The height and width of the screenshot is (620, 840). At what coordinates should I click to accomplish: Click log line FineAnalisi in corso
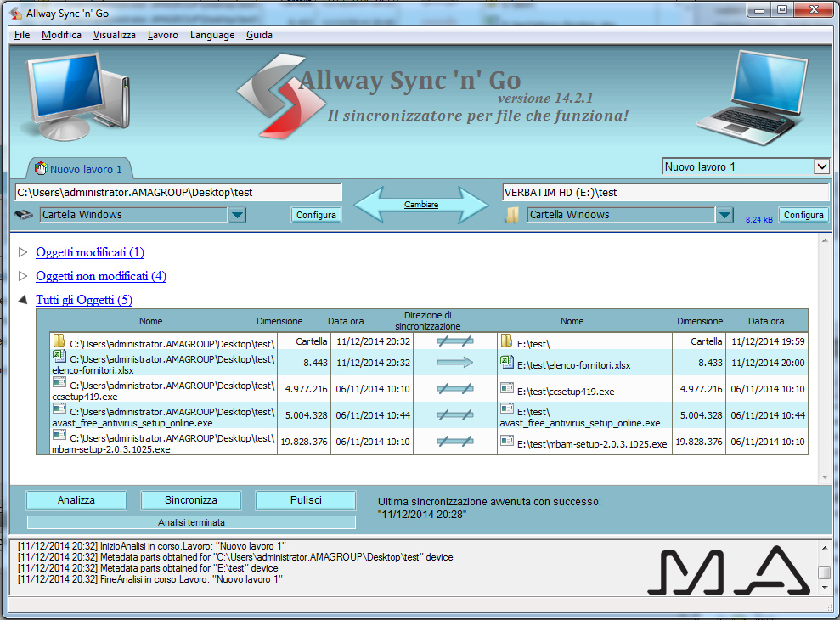point(150,579)
